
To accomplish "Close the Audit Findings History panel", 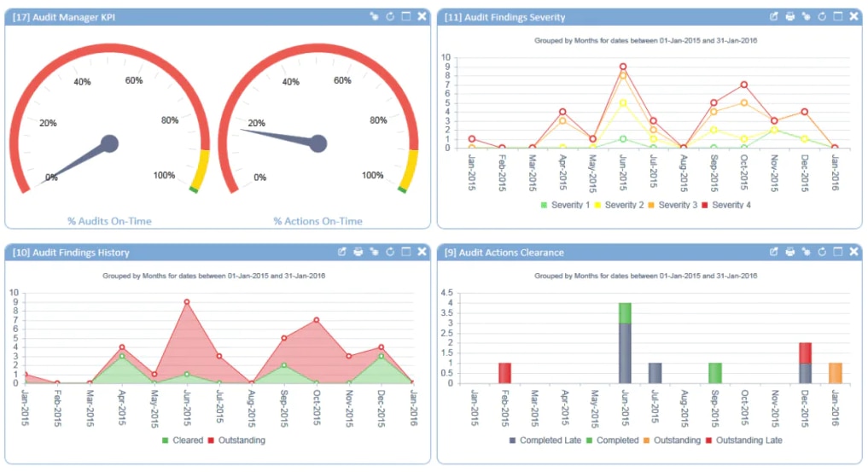I will click(422, 252).
